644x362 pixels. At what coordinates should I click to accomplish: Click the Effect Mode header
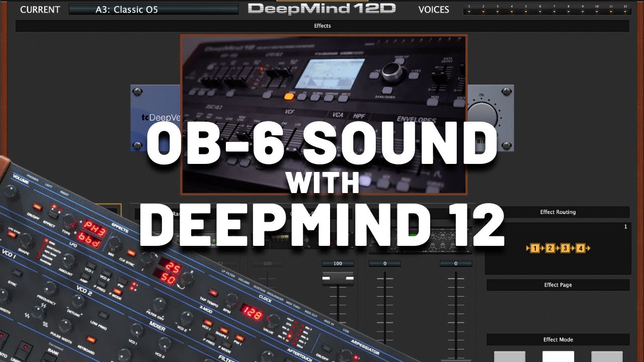click(x=558, y=339)
